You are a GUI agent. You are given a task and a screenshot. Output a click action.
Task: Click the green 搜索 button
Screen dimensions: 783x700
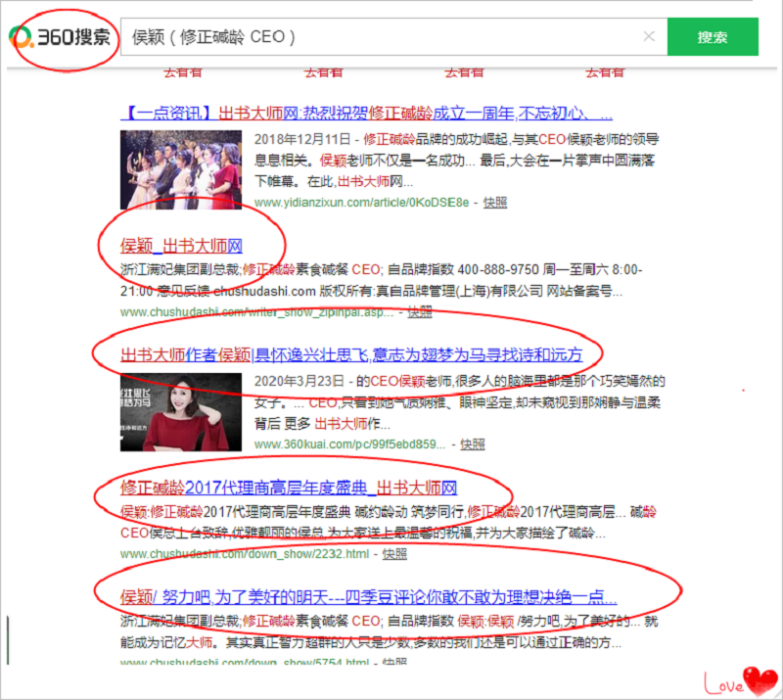(x=712, y=37)
